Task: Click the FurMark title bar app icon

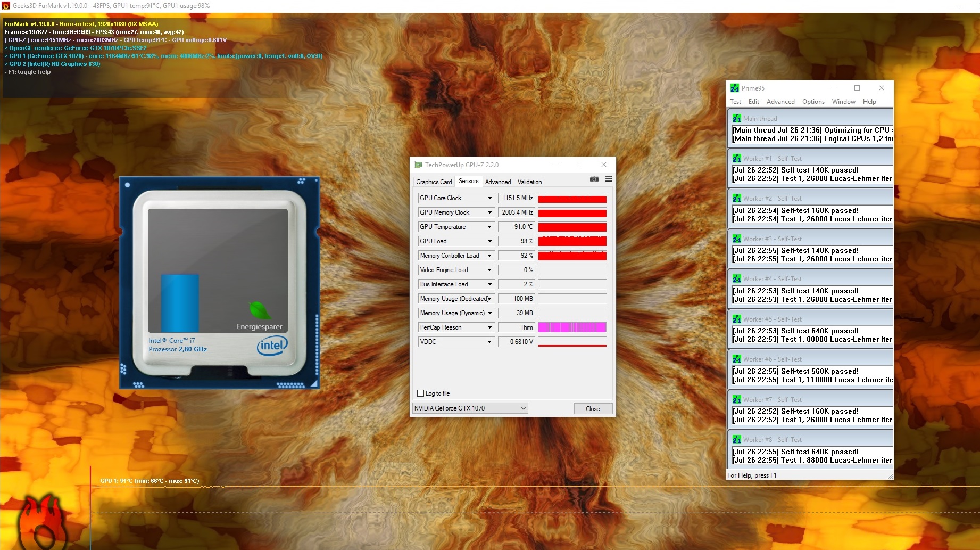Action: click(6, 6)
